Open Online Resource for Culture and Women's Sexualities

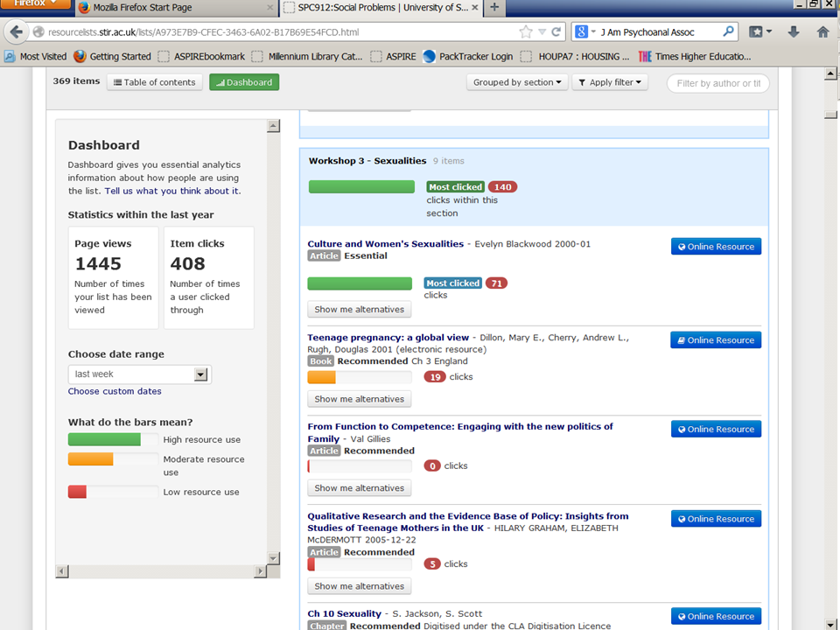(x=716, y=247)
